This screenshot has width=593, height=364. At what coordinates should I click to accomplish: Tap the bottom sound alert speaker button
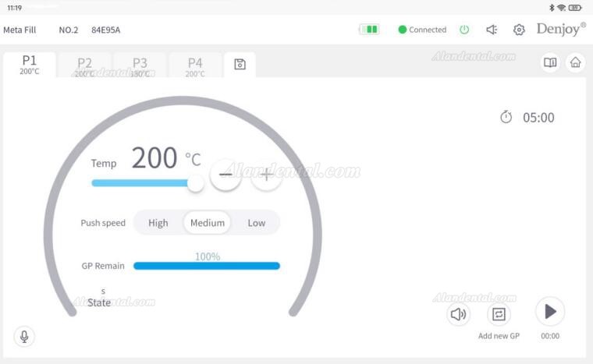click(x=458, y=314)
